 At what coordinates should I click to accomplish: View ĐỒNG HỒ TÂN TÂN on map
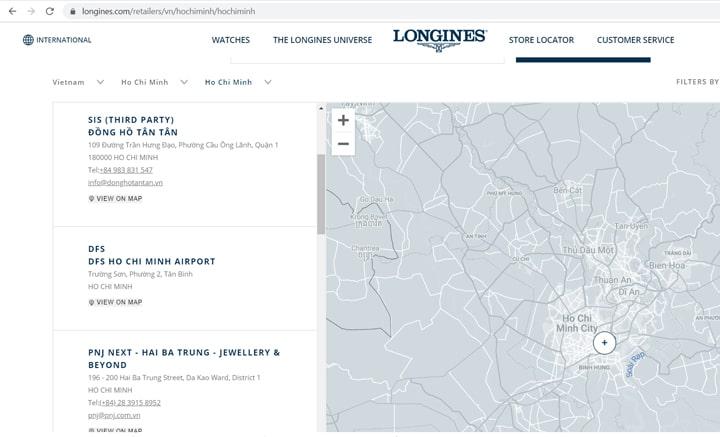[115, 198]
